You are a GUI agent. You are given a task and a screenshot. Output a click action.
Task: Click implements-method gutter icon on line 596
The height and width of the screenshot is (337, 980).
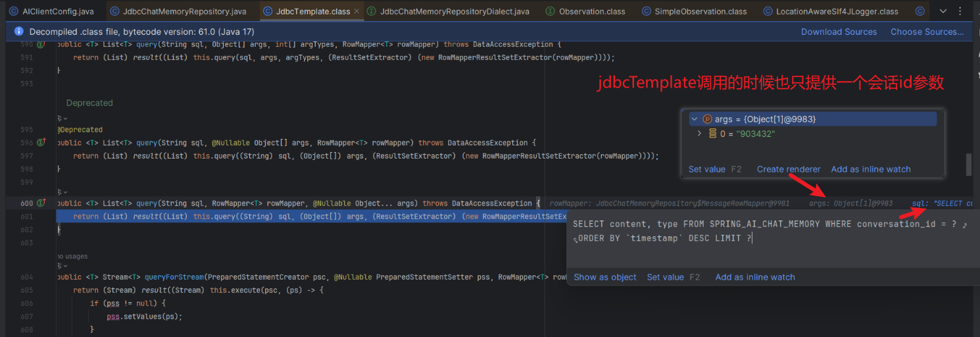[x=41, y=143]
